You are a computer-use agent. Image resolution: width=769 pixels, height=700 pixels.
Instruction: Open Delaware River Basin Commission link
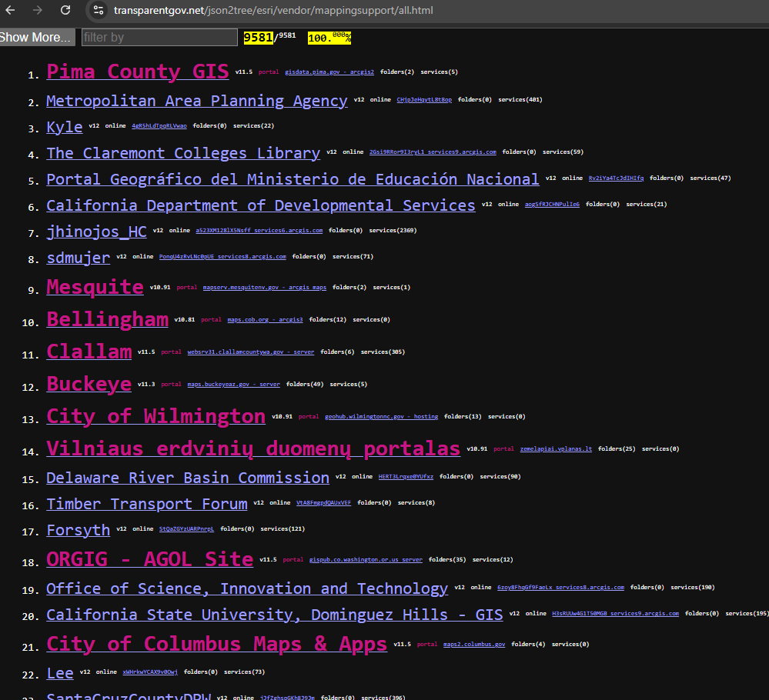click(187, 478)
